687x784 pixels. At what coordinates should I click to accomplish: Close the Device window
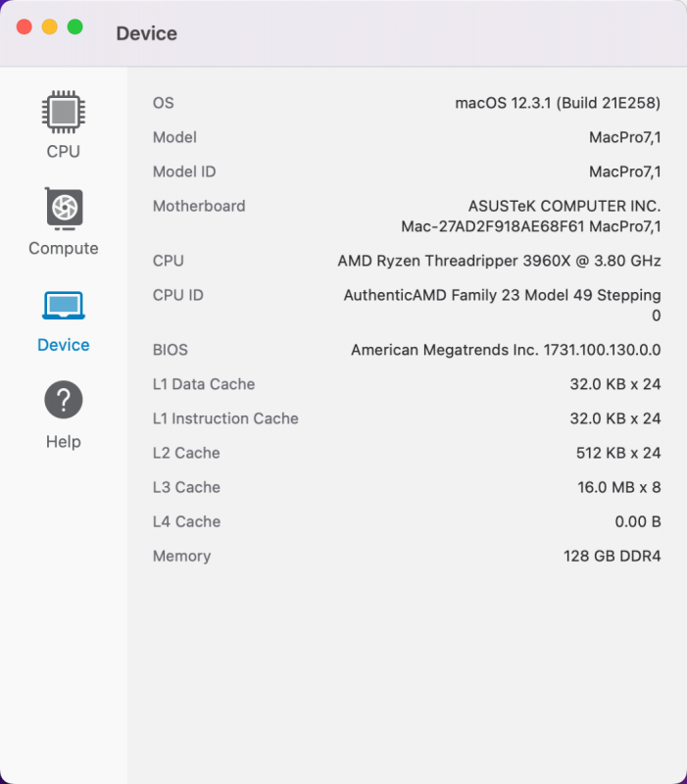point(25,27)
